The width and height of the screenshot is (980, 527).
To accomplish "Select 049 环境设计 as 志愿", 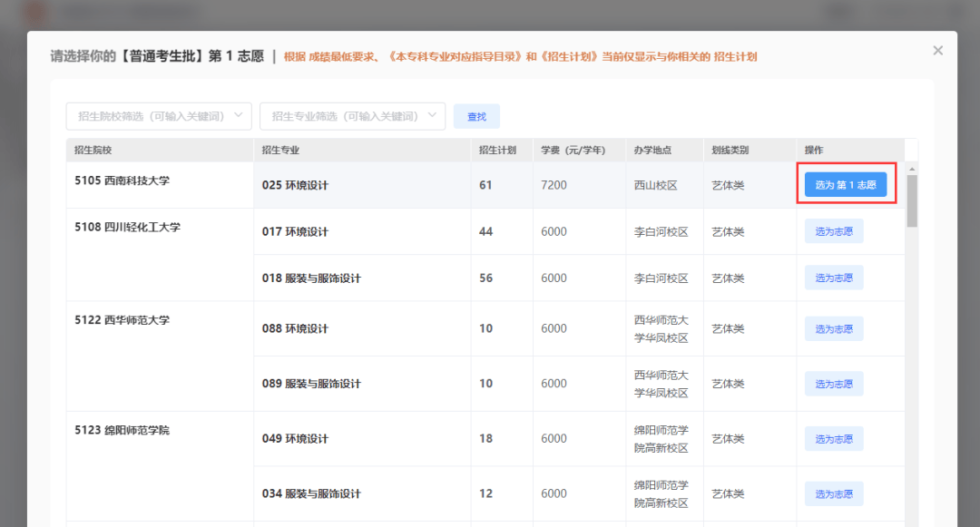I will pos(833,439).
